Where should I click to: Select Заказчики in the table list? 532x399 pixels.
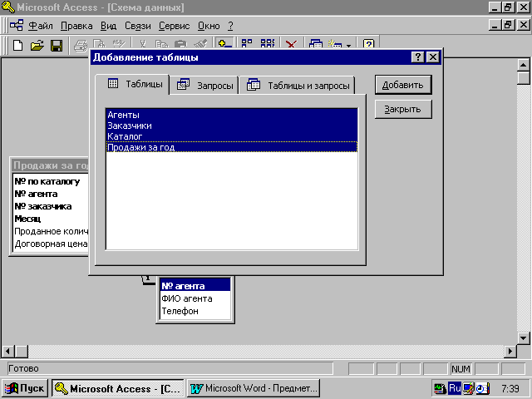tap(232, 126)
